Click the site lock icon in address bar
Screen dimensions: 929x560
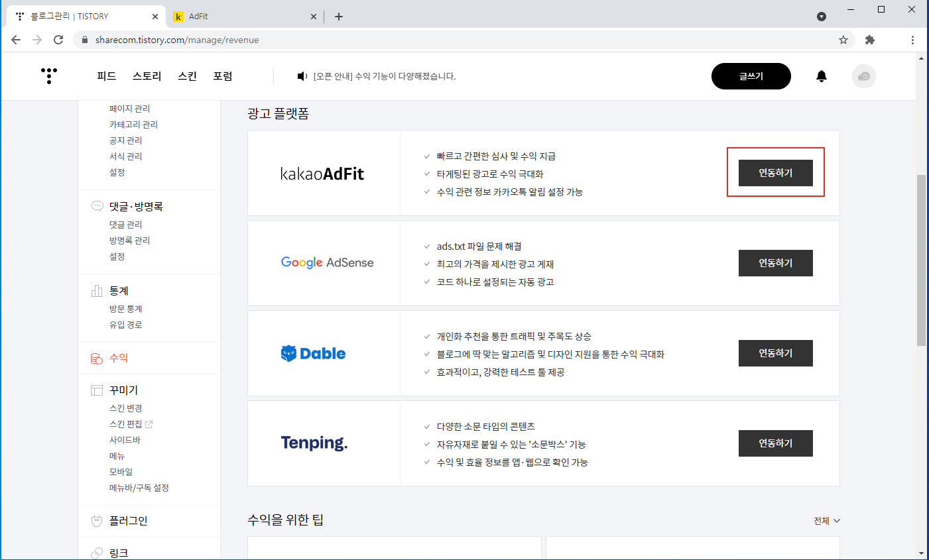84,40
